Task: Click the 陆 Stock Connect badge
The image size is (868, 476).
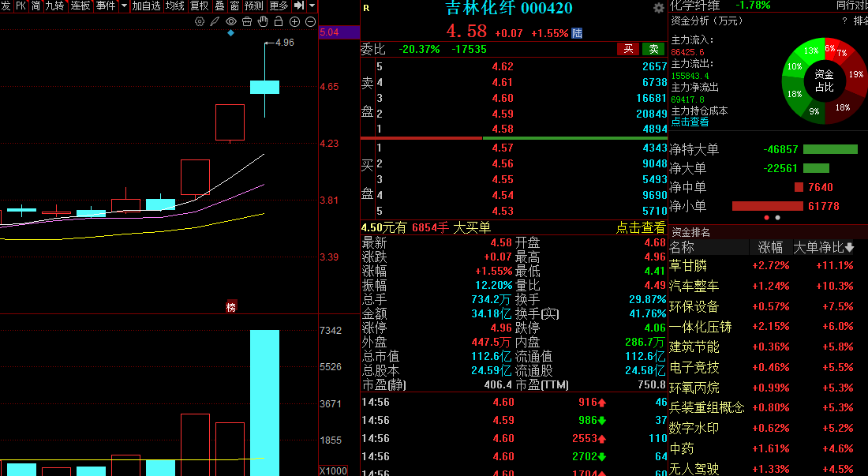Action: pos(577,33)
